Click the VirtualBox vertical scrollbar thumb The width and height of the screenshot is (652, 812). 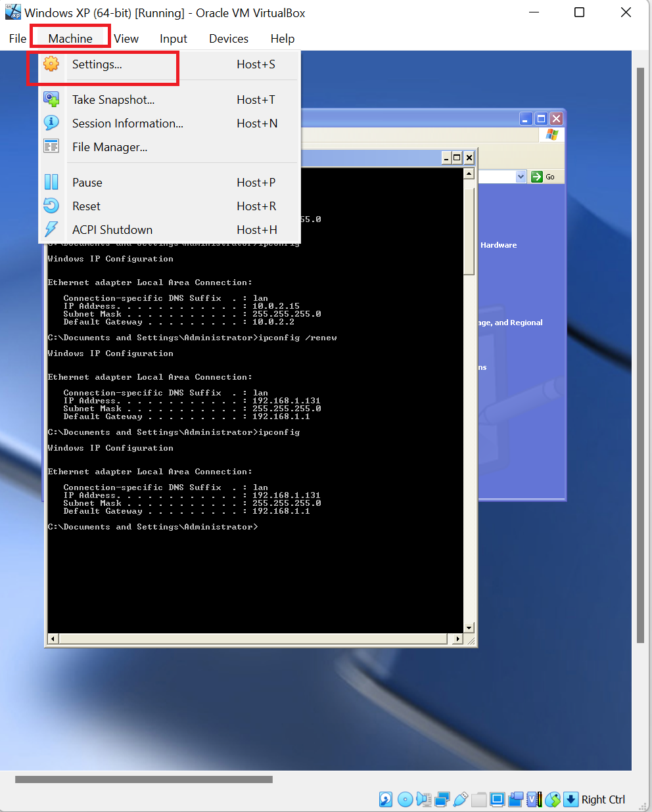641,355
